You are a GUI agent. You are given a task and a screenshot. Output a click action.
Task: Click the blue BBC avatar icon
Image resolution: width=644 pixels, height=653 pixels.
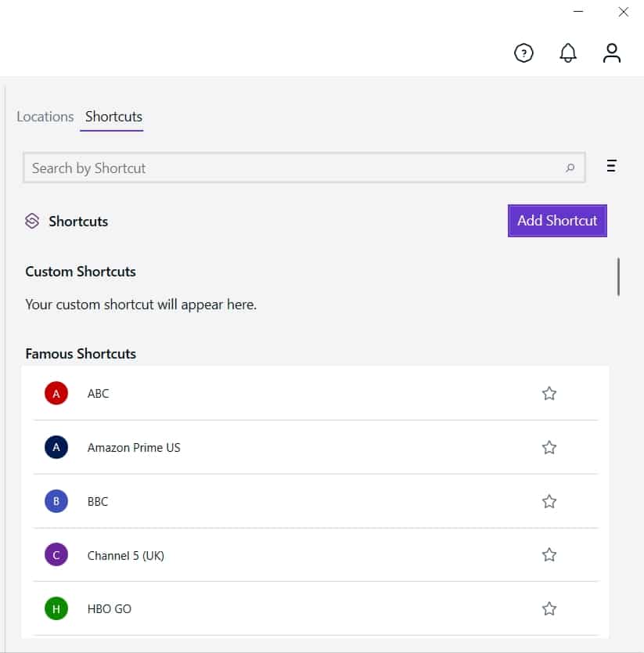click(x=56, y=501)
